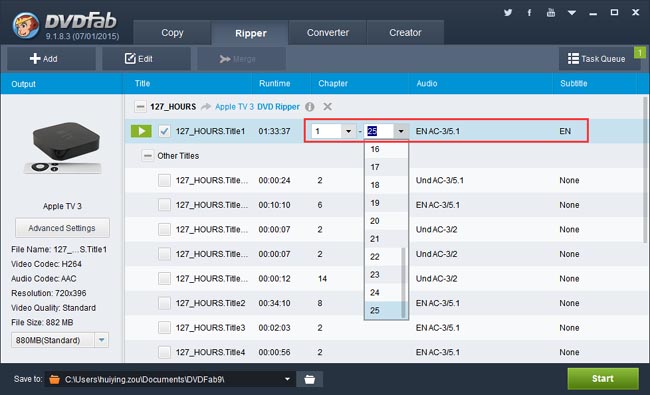The height and width of the screenshot is (395, 650).
Task: Switch to the Copy tab
Action: coord(172,33)
